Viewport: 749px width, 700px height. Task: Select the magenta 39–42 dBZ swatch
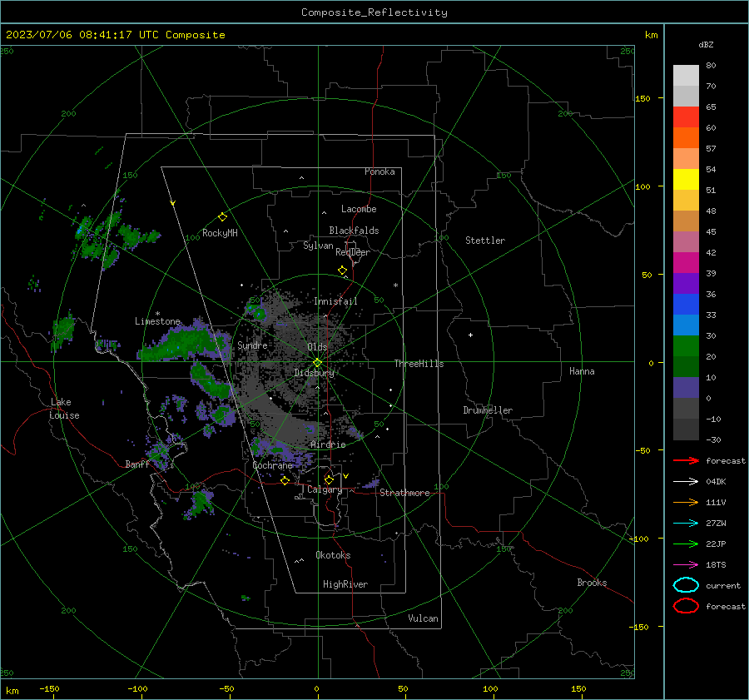point(686,263)
